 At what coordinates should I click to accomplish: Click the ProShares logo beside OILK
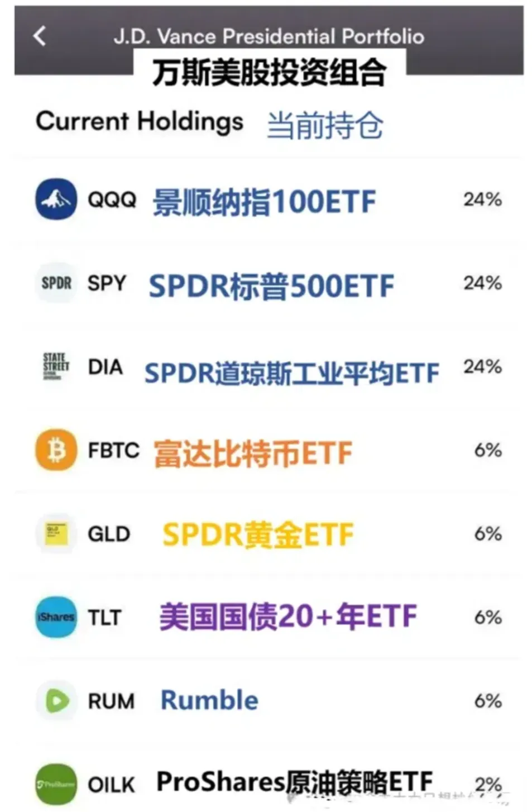[x=56, y=784]
